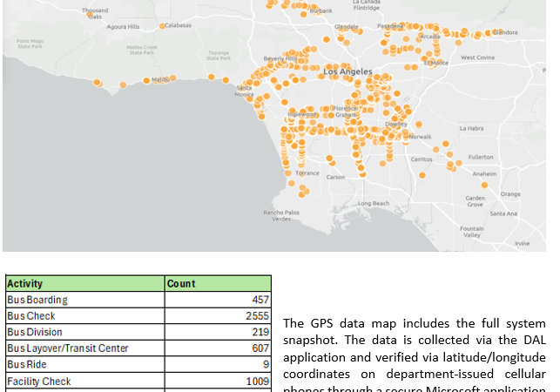Click the Santa Monica city label
Viewport: 560px width, 392px height.
click(x=245, y=91)
